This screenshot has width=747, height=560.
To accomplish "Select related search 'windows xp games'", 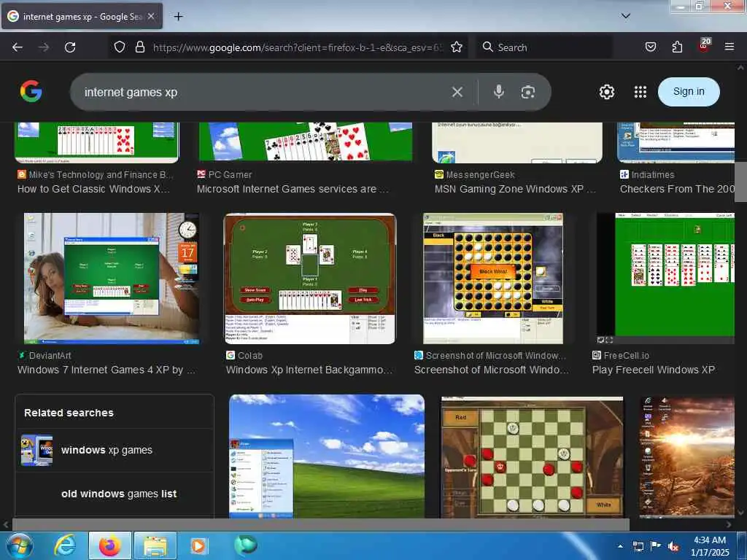I will (x=115, y=450).
